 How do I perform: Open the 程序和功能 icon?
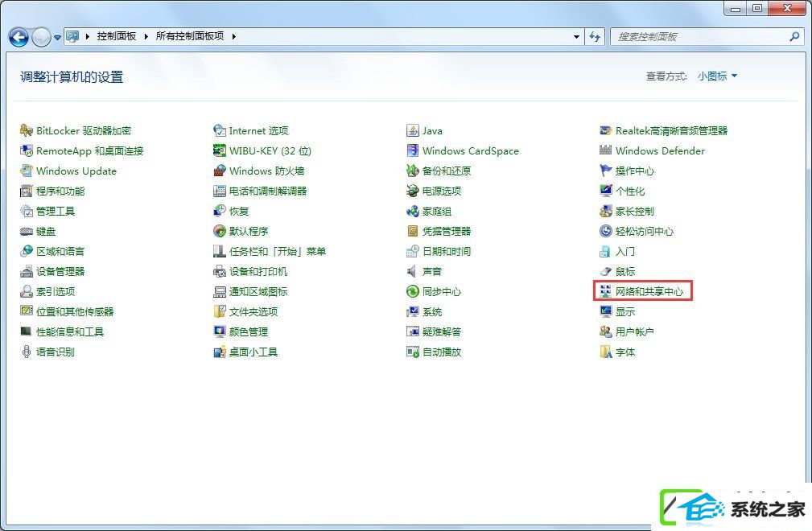pyautogui.click(x=27, y=191)
